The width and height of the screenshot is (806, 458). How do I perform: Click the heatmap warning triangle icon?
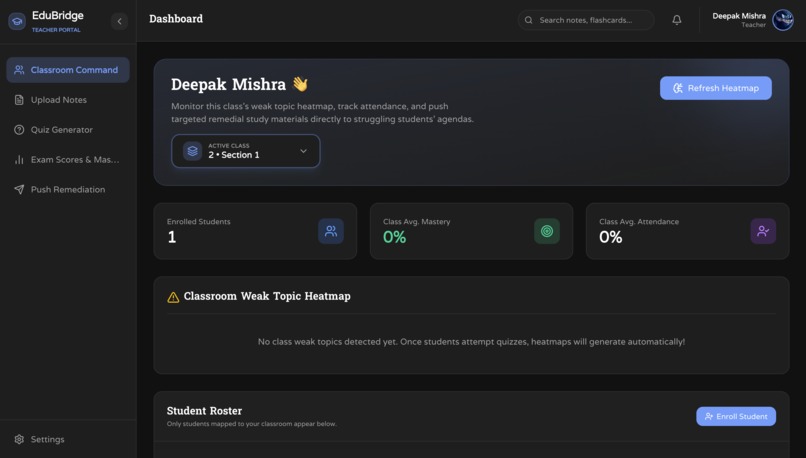coord(173,297)
